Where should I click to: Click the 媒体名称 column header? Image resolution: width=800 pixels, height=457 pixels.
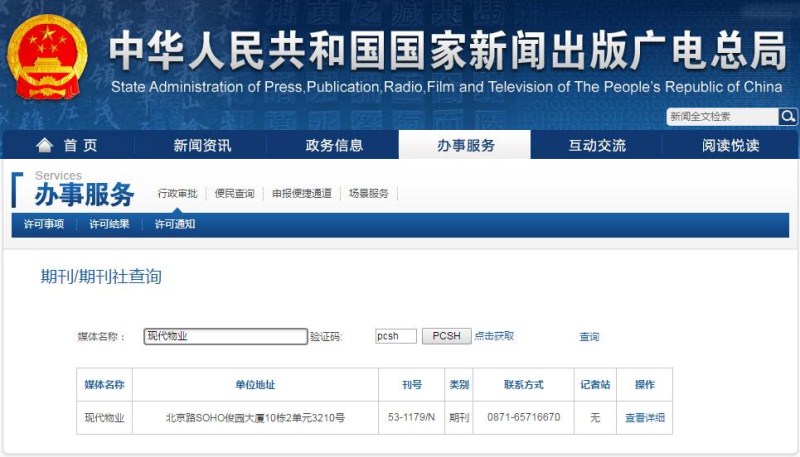[104, 385]
